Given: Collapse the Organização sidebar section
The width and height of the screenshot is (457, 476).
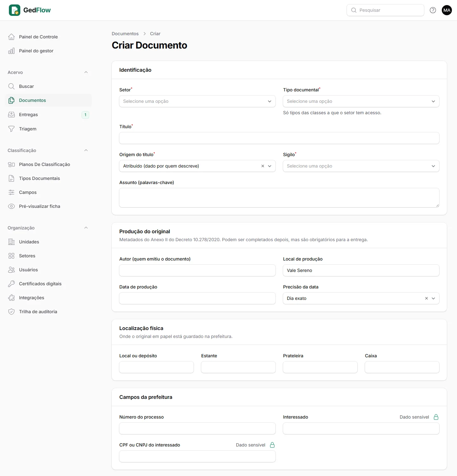Looking at the screenshot, I should pos(86,228).
